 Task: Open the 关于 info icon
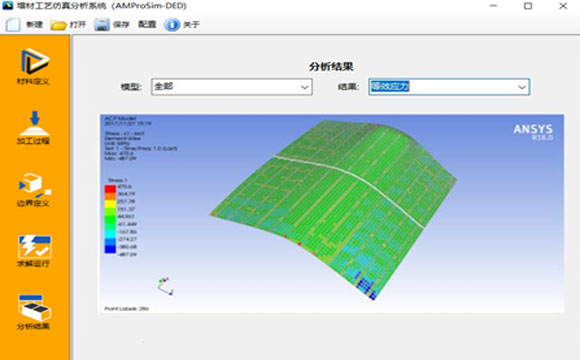[x=172, y=25]
